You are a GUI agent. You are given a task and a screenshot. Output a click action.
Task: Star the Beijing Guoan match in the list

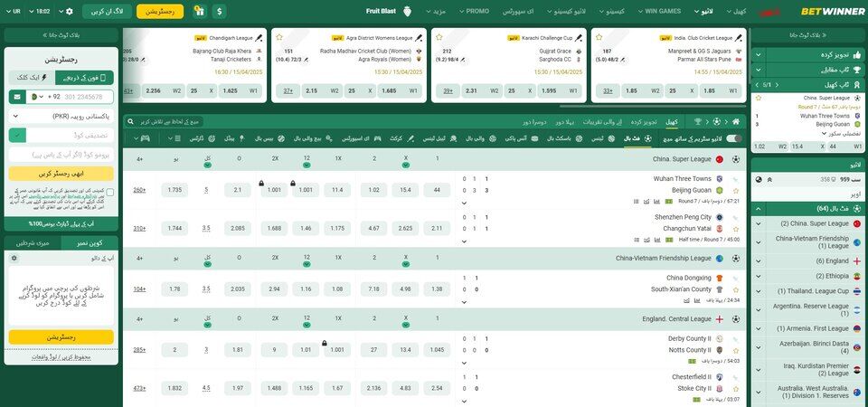pos(736,191)
